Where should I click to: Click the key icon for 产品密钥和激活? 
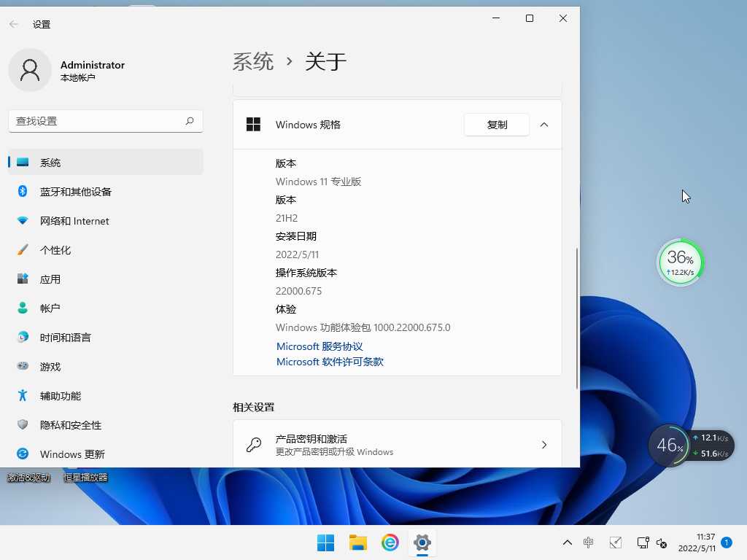tap(253, 445)
